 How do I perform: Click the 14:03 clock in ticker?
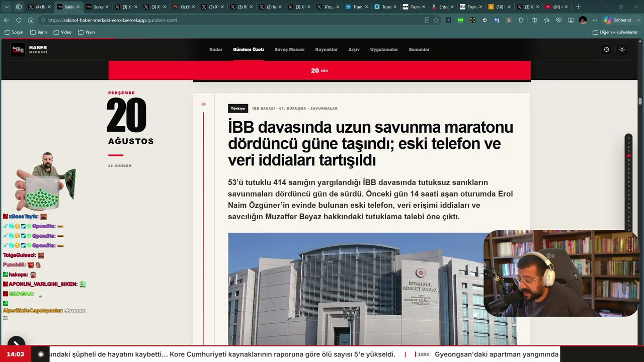(x=16, y=354)
